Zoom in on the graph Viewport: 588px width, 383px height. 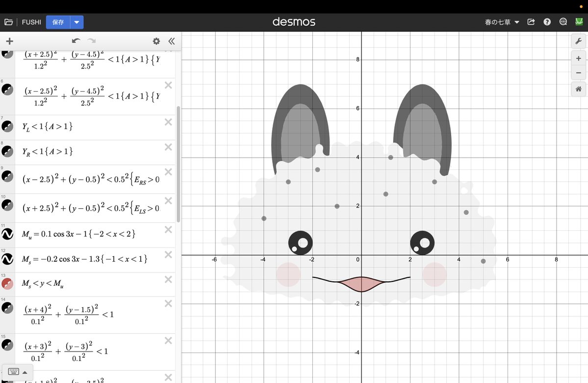(578, 58)
